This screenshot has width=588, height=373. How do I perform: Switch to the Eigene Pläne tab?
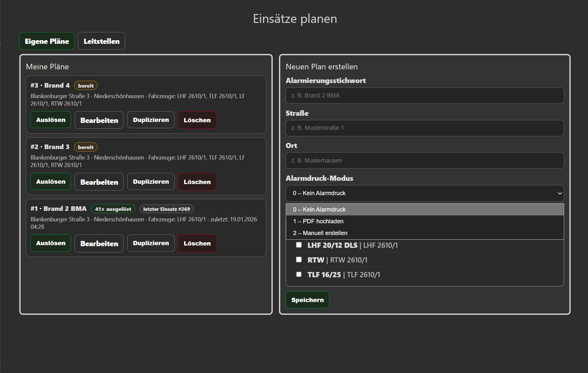tap(47, 41)
